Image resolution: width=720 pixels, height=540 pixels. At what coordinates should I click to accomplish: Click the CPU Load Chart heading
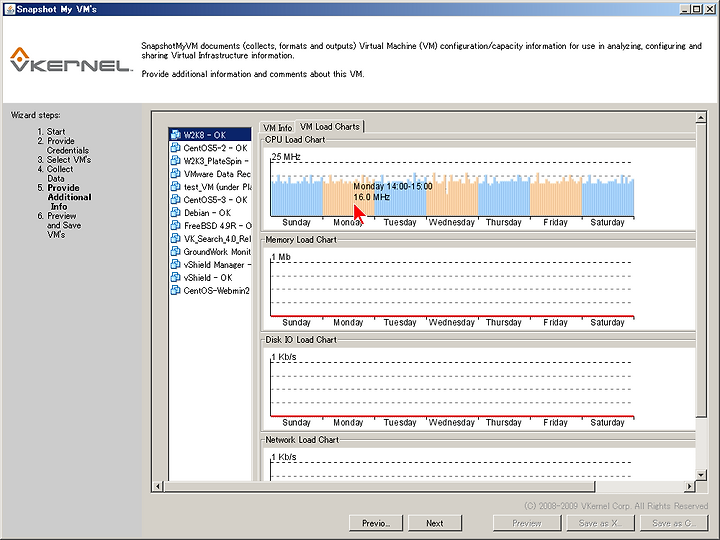click(x=295, y=140)
